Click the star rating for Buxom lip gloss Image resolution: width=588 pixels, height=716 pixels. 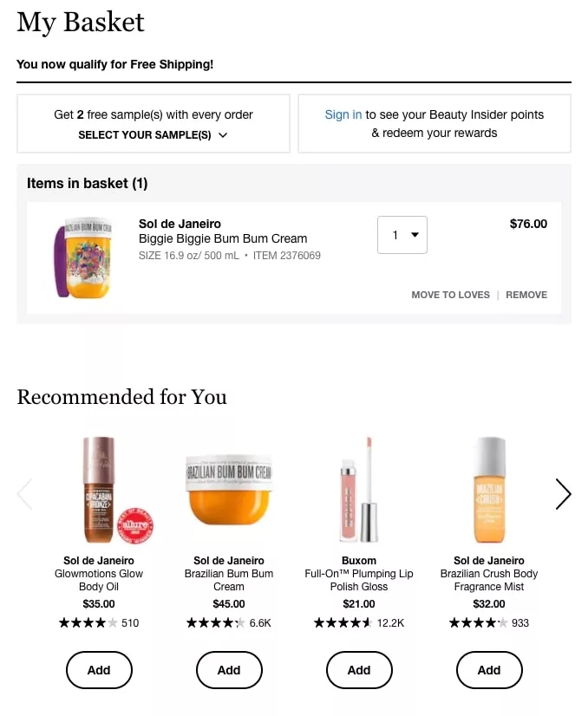coord(343,622)
